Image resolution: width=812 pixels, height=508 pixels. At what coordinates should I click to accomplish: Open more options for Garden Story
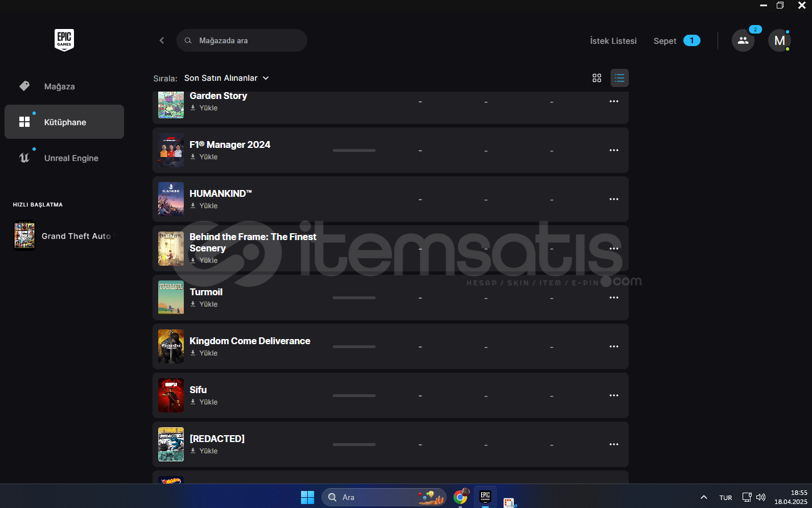[x=614, y=101]
